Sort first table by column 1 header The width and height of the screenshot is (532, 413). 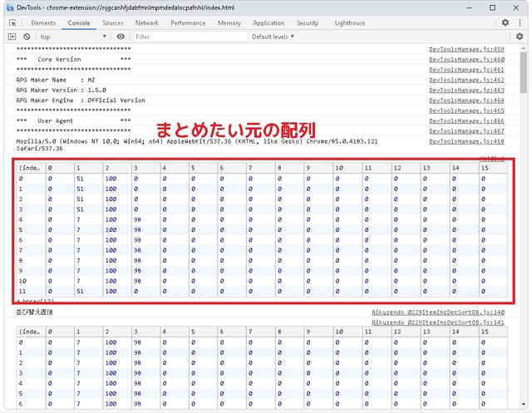(88, 168)
